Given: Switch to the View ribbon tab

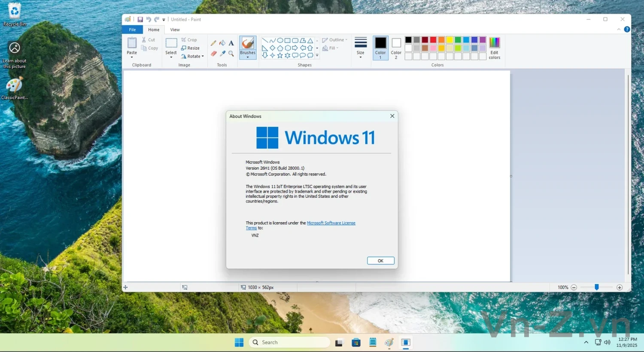Looking at the screenshot, I should point(175,30).
